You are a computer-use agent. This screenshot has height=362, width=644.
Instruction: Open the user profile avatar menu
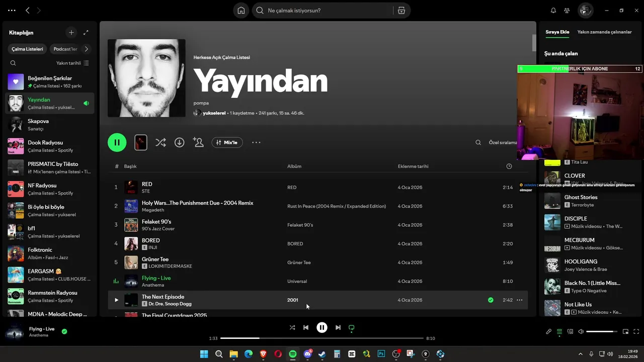585,10
